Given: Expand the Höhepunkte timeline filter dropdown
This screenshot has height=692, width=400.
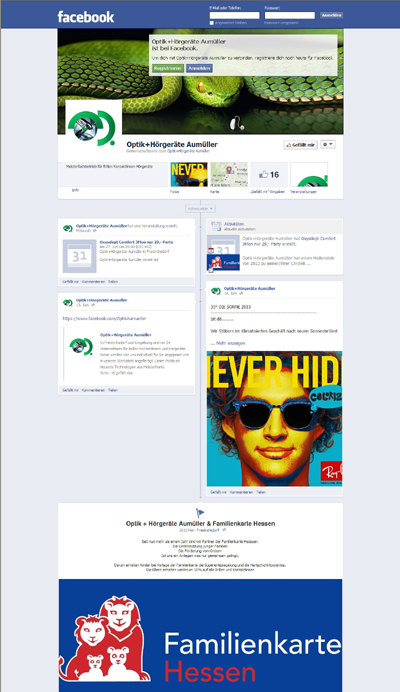Looking at the screenshot, I should (x=200, y=208).
